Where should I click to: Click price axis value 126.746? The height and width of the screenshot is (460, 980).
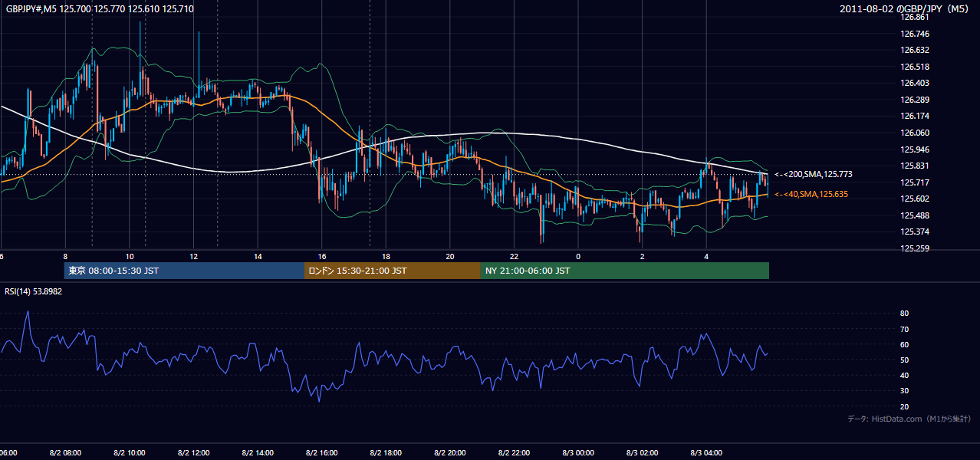click(x=916, y=34)
